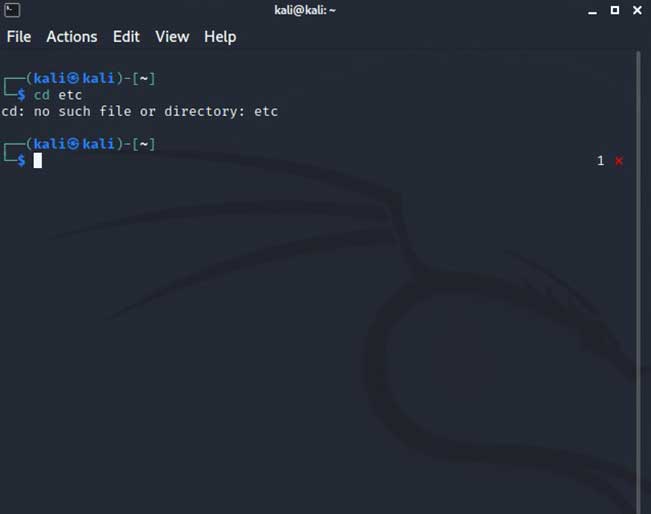The width and height of the screenshot is (651, 514).
Task: Click the exit code number 1
Action: pyautogui.click(x=600, y=161)
